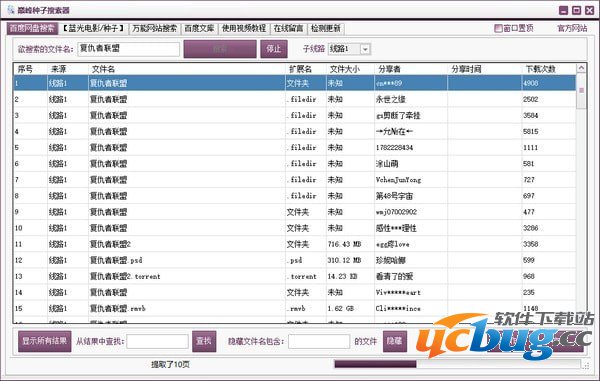Select the row shared by 第48号宇宙
Viewport: 600px width, 381px height.
tap(295, 195)
